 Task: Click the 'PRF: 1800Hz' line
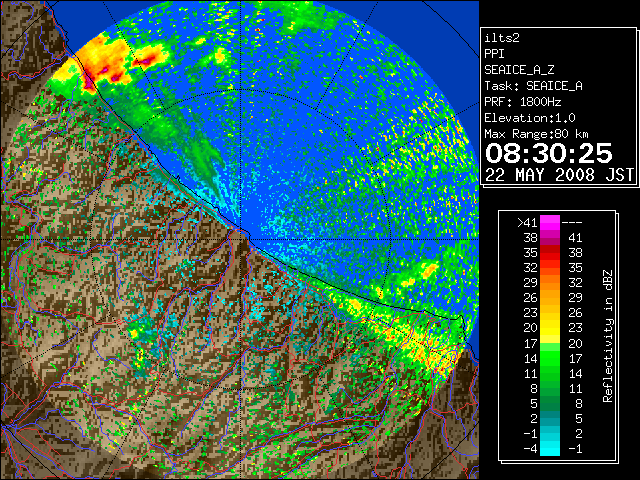pyautogui.click(x=523, y=102)
